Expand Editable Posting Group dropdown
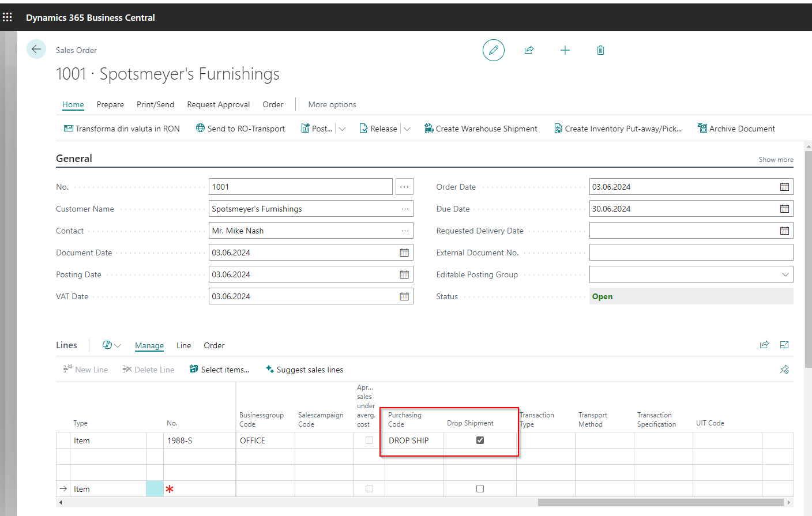The image size is (812, 516). click(x=785, y=274)
